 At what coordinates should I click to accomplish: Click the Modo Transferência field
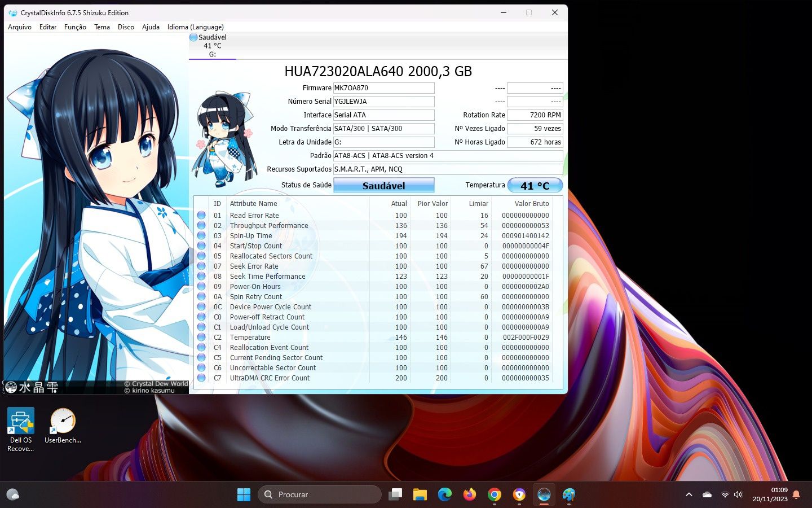[x=383, y=129]
